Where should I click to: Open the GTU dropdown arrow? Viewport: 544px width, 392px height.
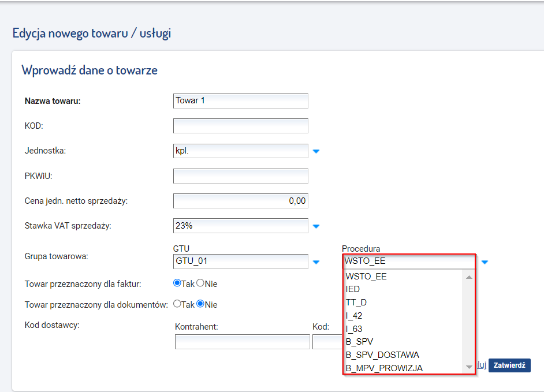pos(316,262)
